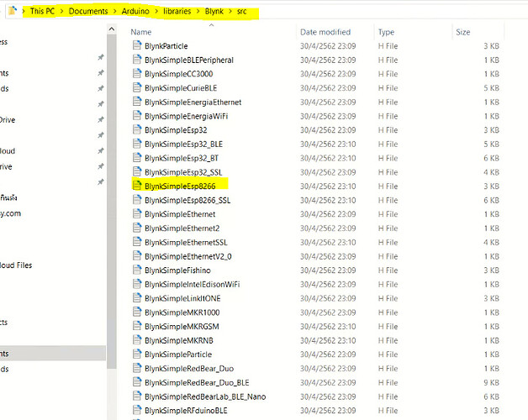Image resolution: width=528 pixels, height=420 pixels.
Task: Click the BlynkSimpleEsp32_BT file icon
Action: tap(137, 158)
